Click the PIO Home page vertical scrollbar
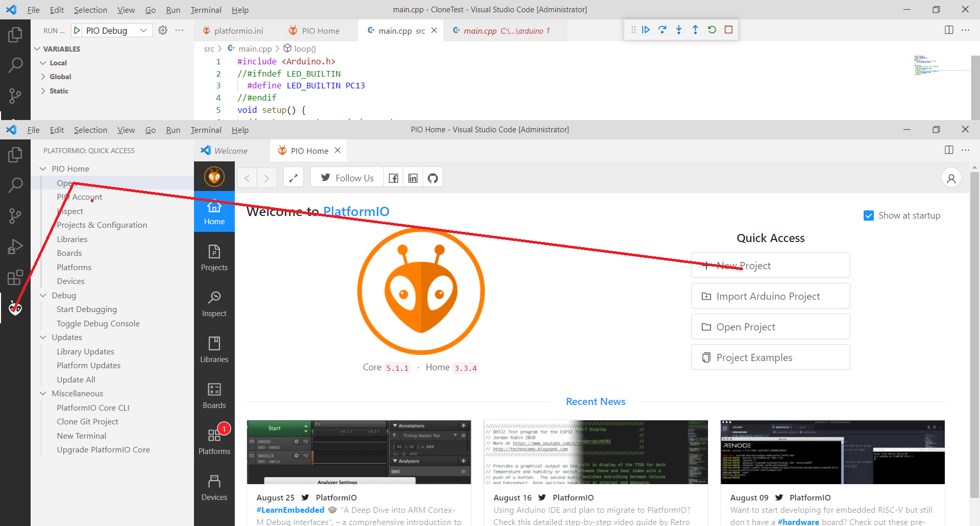980x526 pixels. 975,334
